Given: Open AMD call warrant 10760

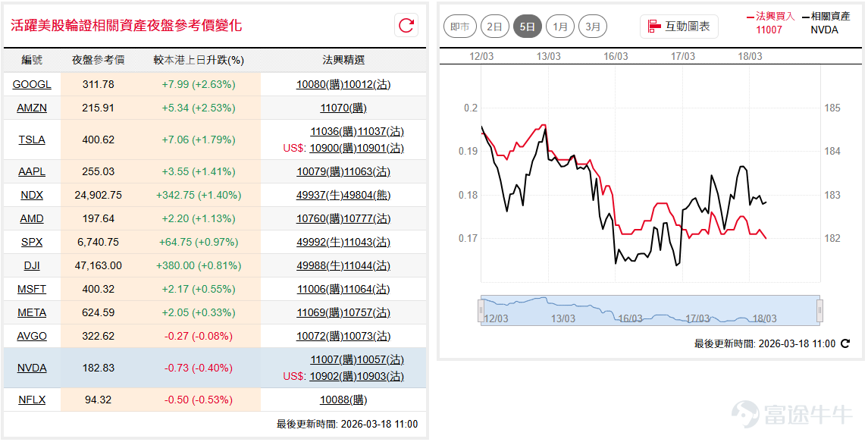Looking at the screenshot, I should (319, 218).
